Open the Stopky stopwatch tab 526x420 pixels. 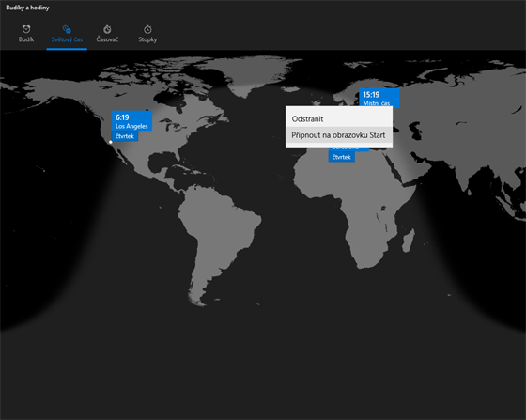(x=147, y=34)
